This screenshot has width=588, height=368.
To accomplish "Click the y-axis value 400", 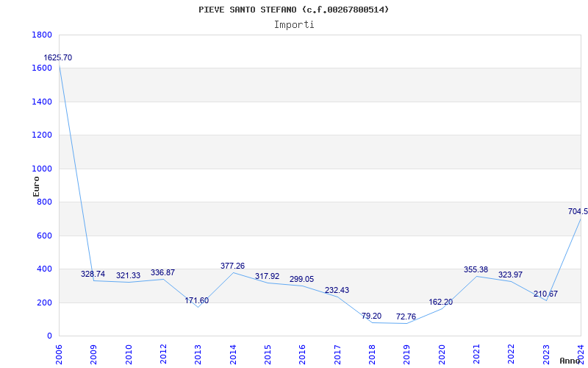I will [x=44, y=269].
